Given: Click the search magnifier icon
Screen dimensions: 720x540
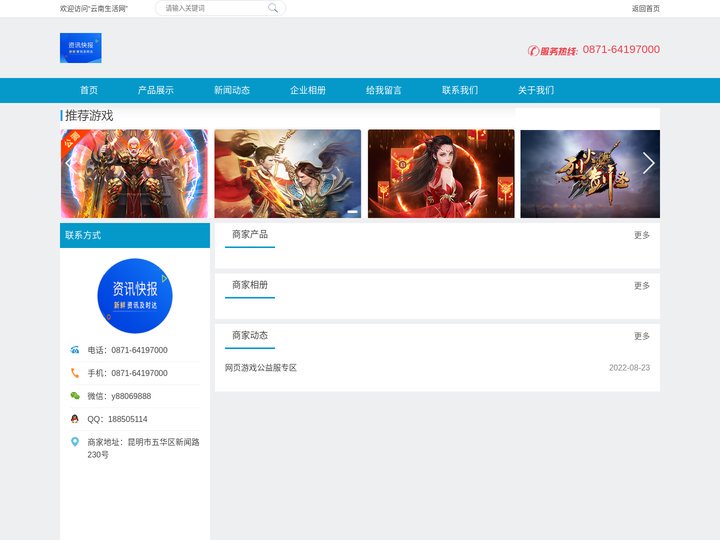Looking at the screenshot, I should (x=273, y=8).
